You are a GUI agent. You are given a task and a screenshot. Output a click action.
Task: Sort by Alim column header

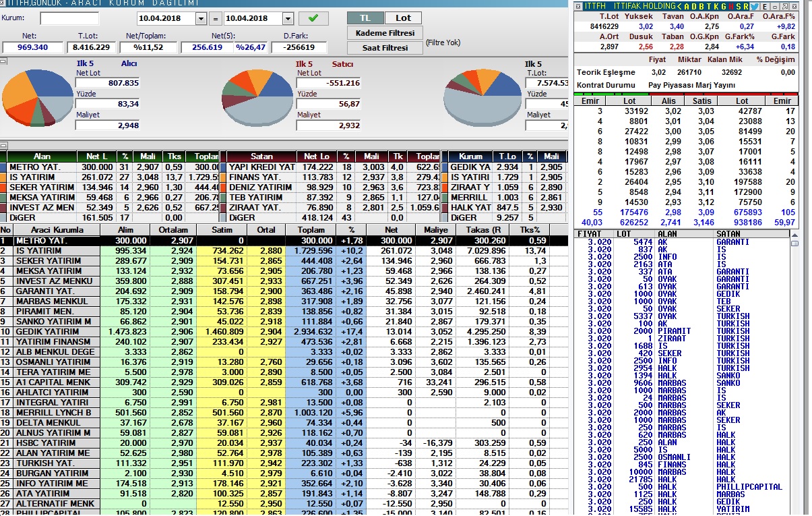point(124,230)
